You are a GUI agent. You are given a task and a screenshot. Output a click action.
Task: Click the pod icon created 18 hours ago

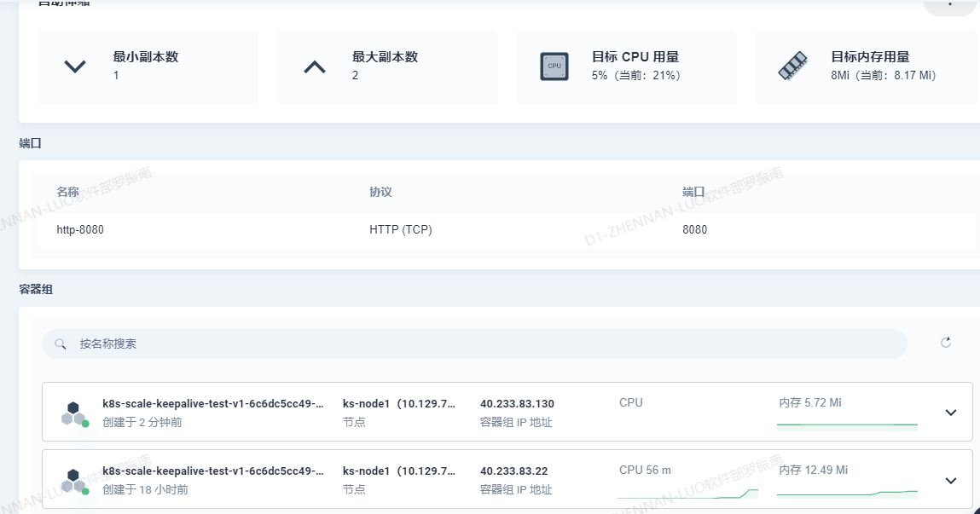74,480
